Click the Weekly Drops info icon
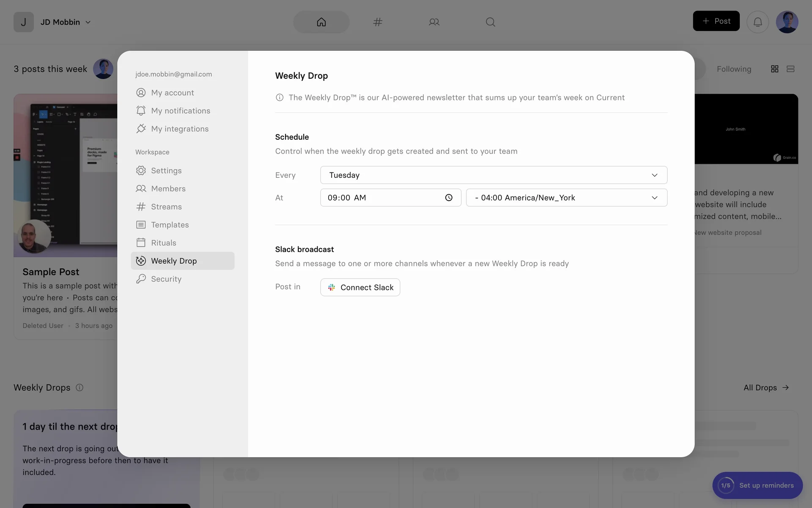 pyautogui.click(x=80, y=387)
